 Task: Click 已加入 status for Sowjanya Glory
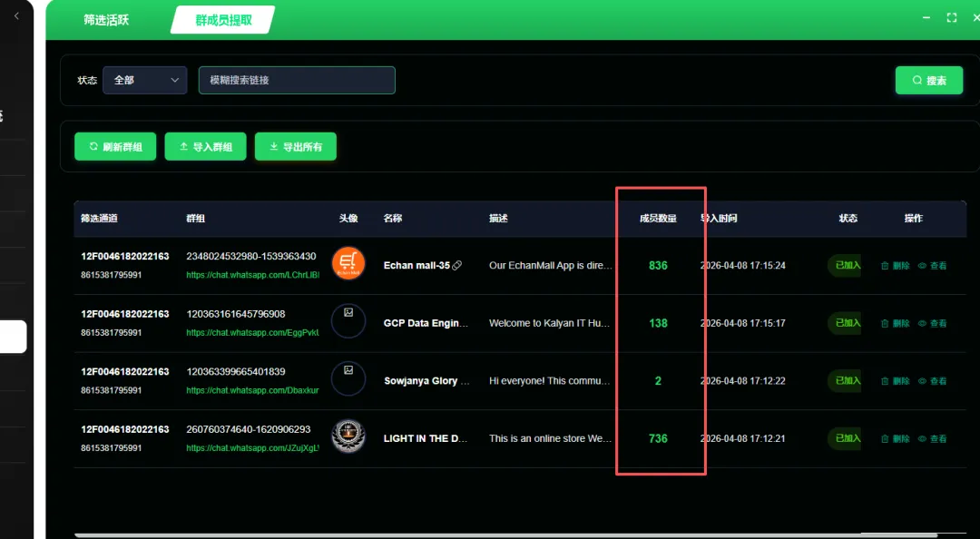click(845, 380)
